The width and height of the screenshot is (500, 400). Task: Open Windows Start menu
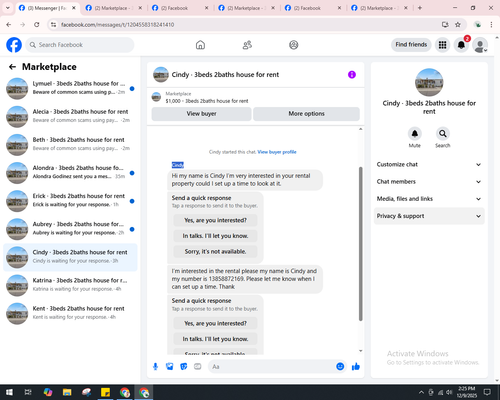click(9, 392)
